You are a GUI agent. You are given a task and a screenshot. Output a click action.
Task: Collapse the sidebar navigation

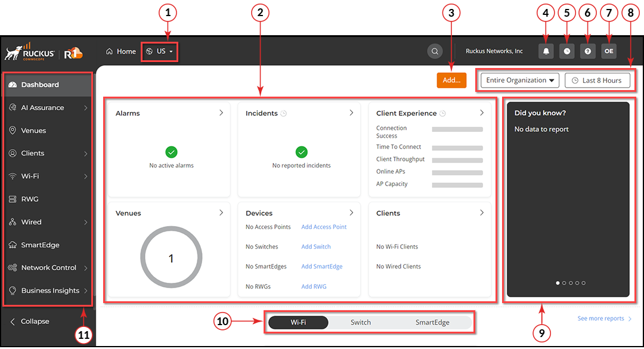pyautogui.click(x=30, y=322)
